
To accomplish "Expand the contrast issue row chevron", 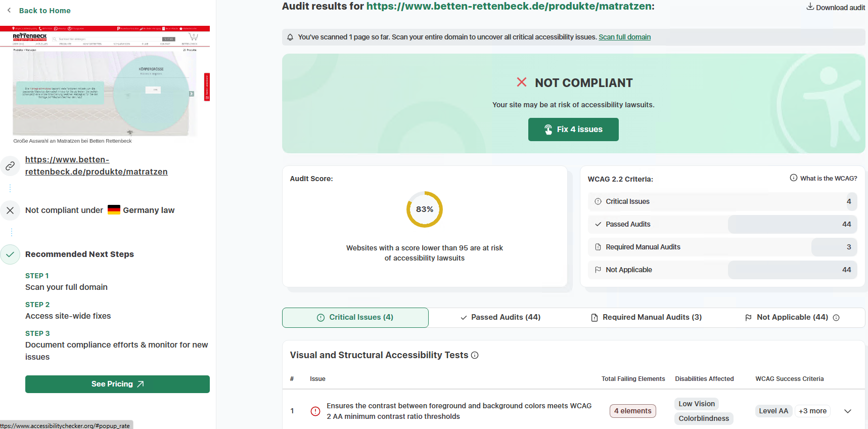I will pyautogui.click(x=848, y=411).
